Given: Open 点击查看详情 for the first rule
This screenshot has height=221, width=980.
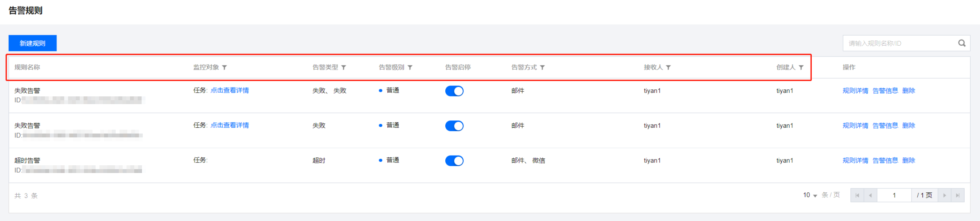Looking at the screenshot, I should (x=229, y=91).
